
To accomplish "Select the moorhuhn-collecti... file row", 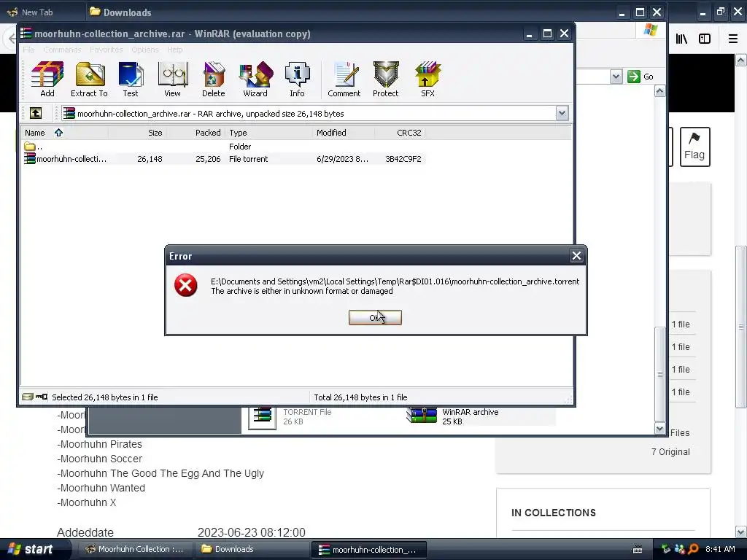I will pyautogui.click(x=224, y=159).
